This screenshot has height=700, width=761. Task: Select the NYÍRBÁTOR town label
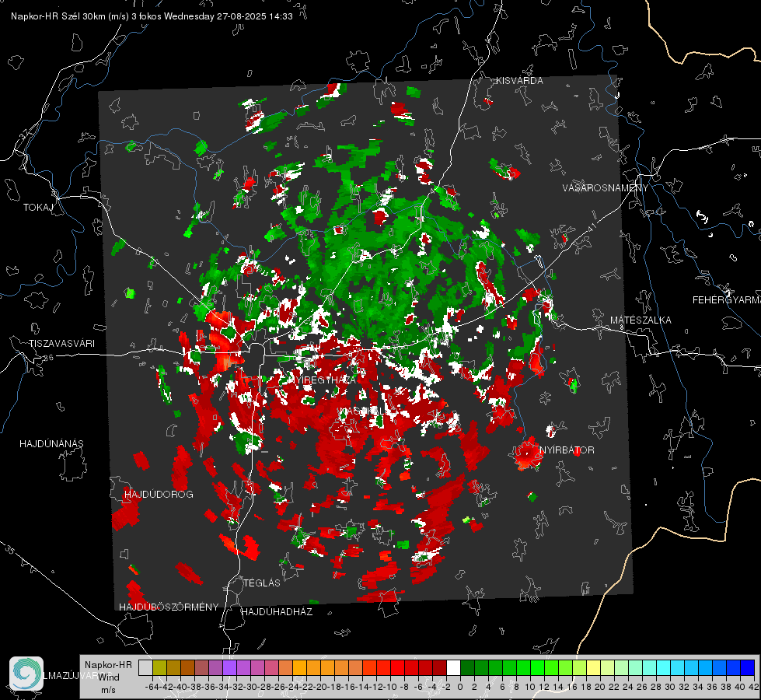(x=567, y=450)
